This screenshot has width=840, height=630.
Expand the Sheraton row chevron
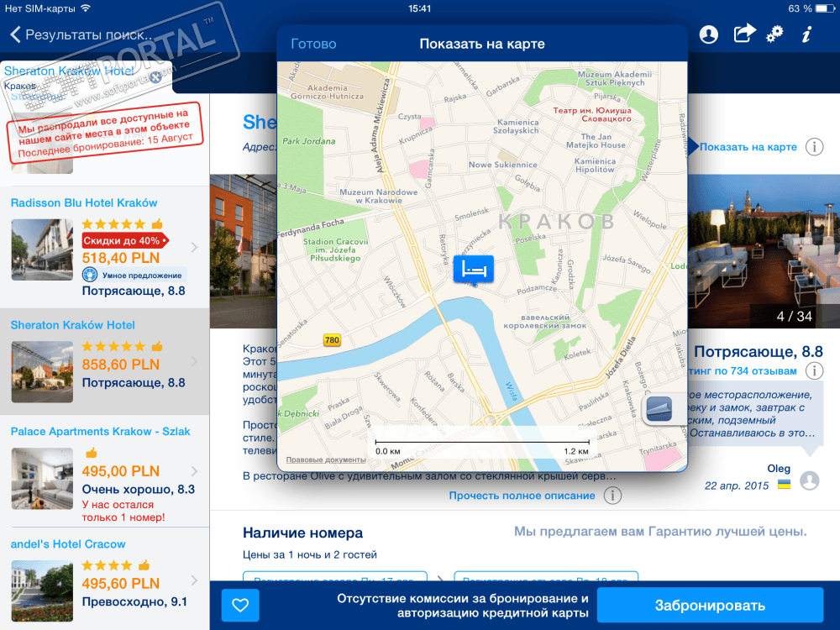(195, 362)
